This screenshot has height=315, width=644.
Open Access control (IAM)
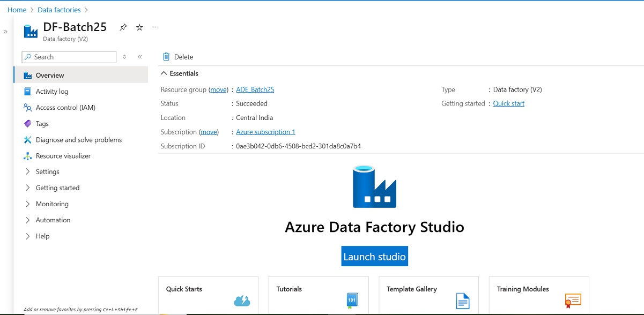coord(67,107)
